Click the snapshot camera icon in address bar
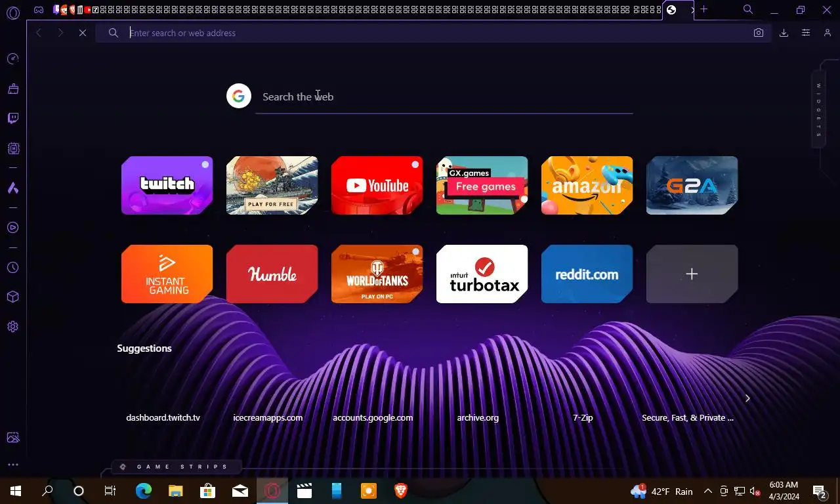 (759, 33)
